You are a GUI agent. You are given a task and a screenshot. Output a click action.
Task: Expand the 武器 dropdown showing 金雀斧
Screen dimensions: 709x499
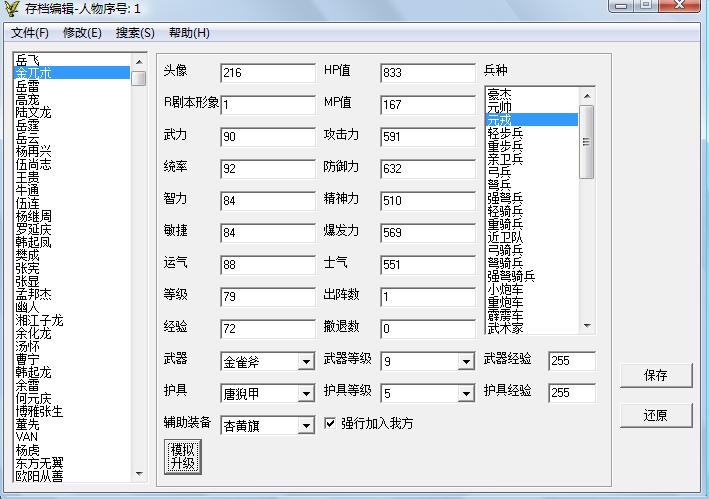click(x=305, y=362)
